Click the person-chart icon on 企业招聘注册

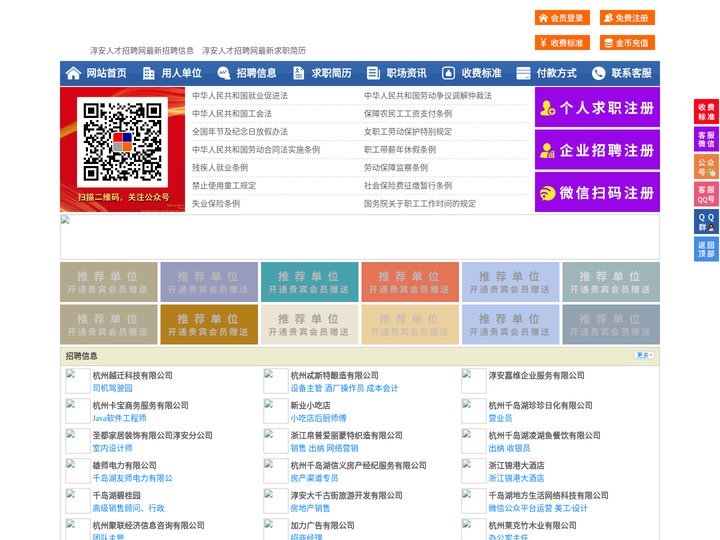point(547,150)
